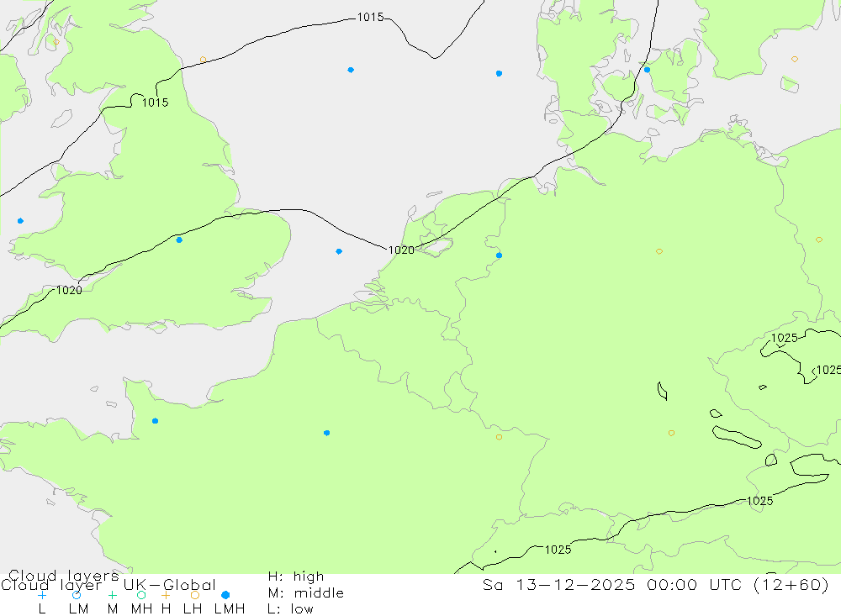Select the '00:00 UTC' time text
841x616 pixels.
(696, 584)
